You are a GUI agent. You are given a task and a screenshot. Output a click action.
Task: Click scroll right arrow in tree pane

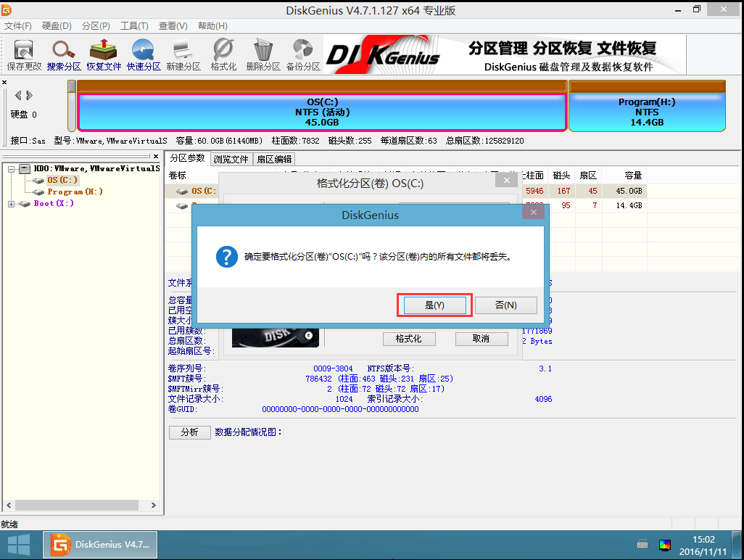(153, 506)
